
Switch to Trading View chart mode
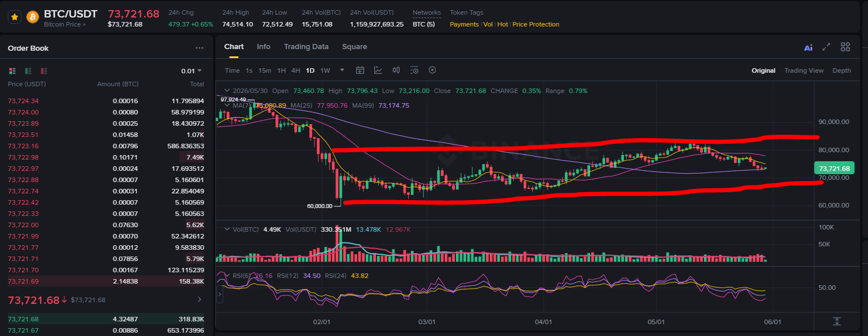click(x=804, y=70)
